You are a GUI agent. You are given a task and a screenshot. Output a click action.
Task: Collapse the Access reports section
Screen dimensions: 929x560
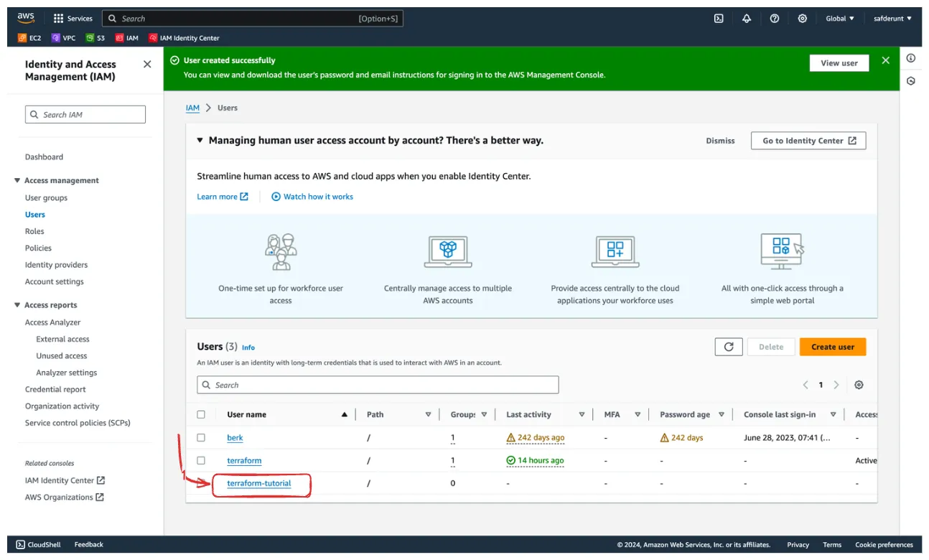click(17, 305)
